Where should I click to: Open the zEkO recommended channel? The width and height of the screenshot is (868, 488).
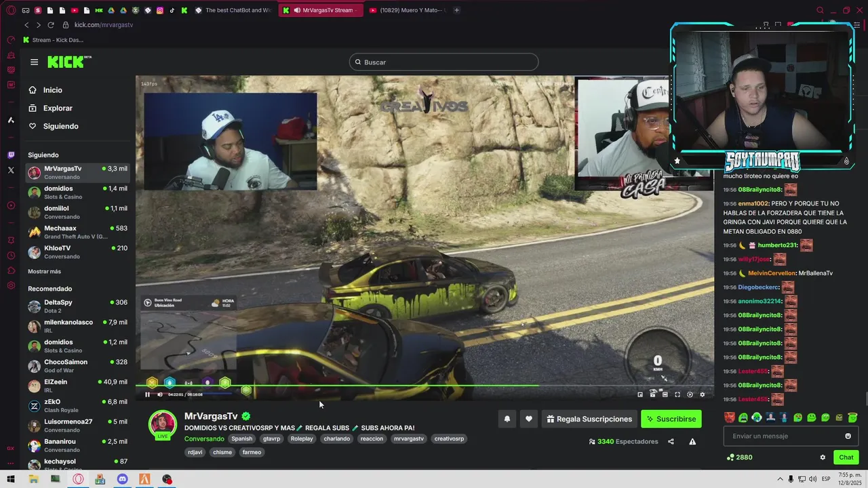point(77,405)
